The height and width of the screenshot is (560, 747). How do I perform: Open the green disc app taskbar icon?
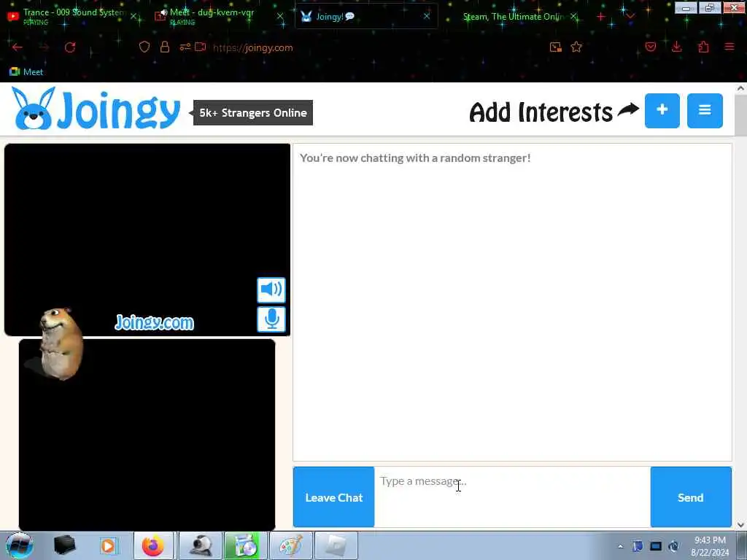click(244, 545)
